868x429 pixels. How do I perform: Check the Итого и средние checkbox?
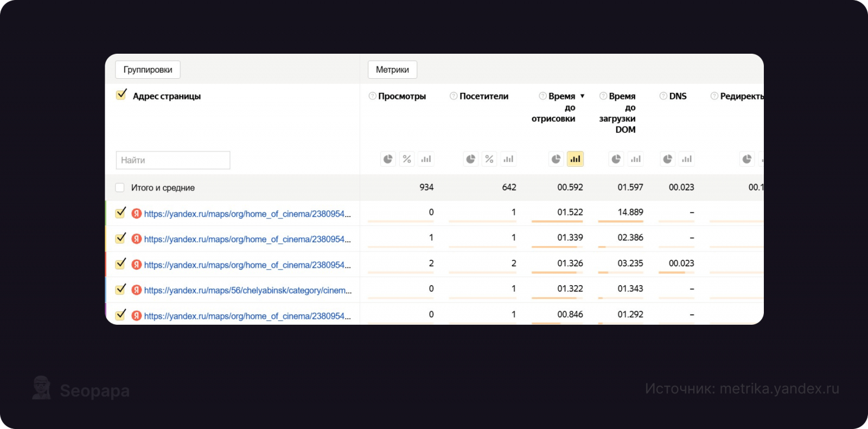coord(120,188)
